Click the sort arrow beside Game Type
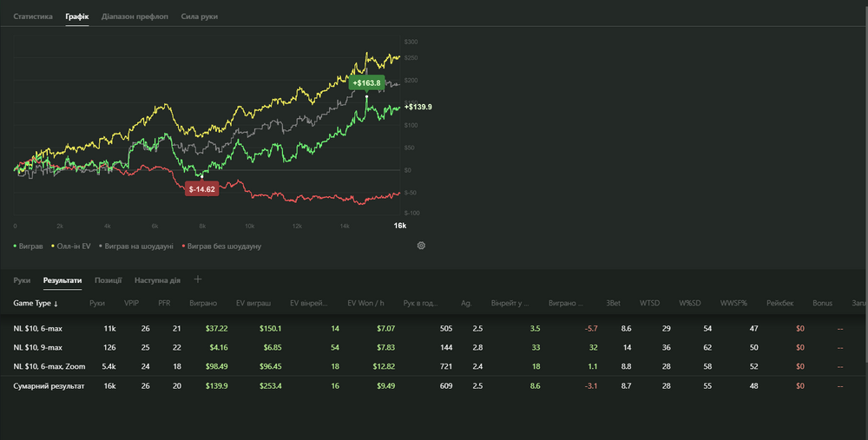Screen dimensions: 868x440 pyautogui.click(x=56, y=304)
